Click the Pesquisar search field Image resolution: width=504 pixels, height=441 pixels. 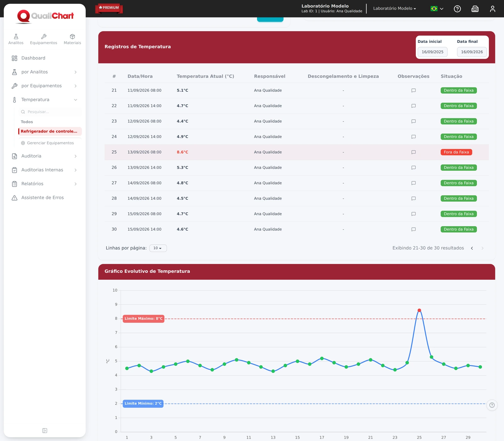tap(50, 112)
